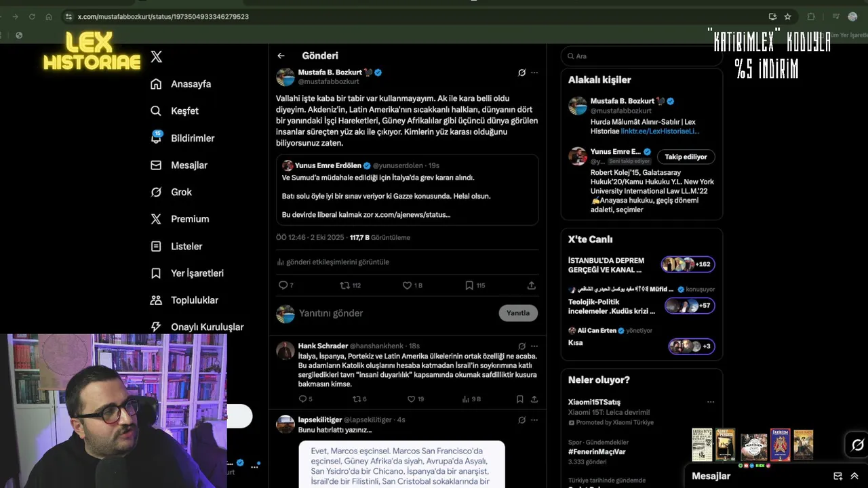
Task: Join Teolojik-Politik incelemeler space
Action: tap(690, 306)
